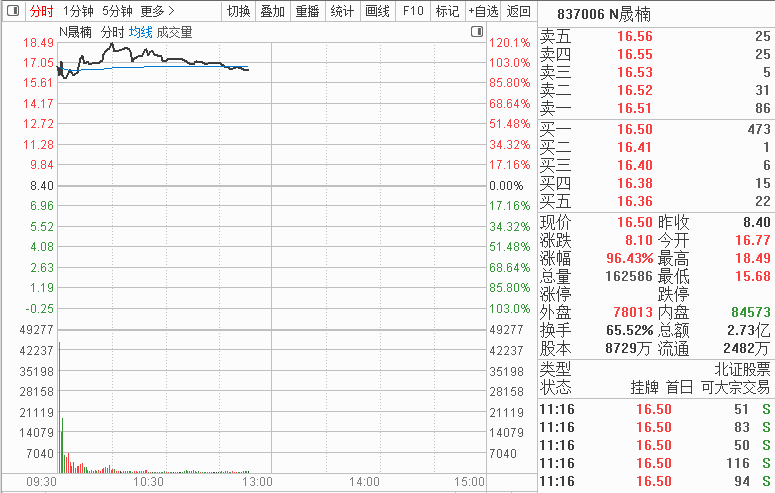Click the 外盘 value 78013
Viewport: 775px width, 493px height.
tap(633, 312)
